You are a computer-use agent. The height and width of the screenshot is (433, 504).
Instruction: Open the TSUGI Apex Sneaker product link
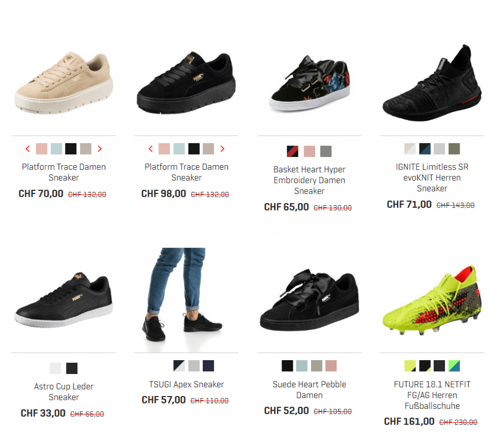(x=187, y=384)
